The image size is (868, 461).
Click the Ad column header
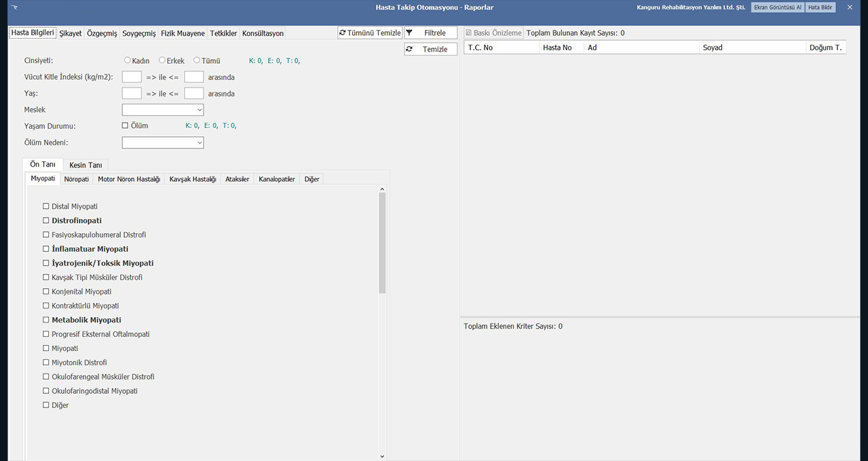641,47
